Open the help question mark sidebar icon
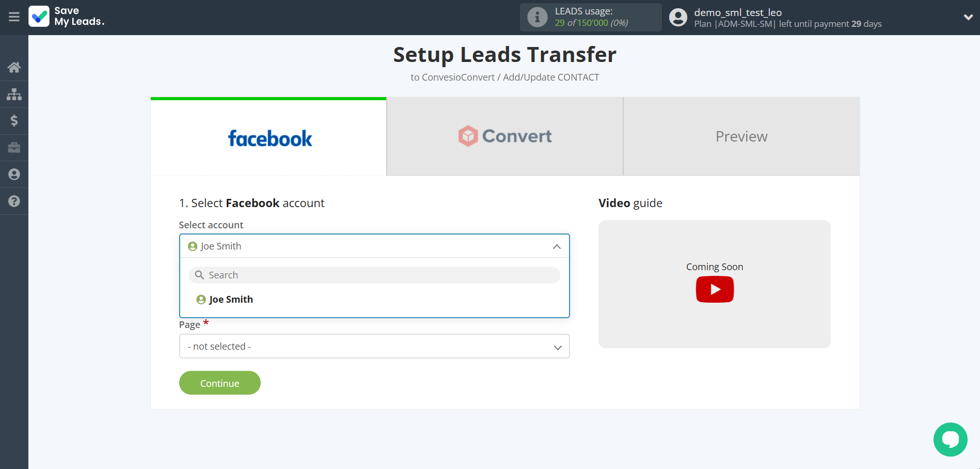The height and width of the screenshot is (469, 980). coord(14,201)
